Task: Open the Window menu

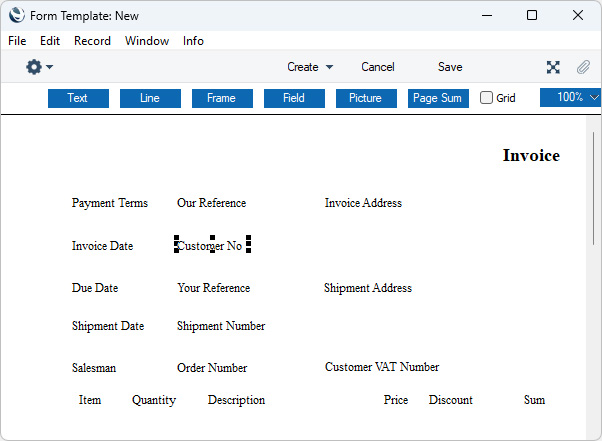Action: 147,41
